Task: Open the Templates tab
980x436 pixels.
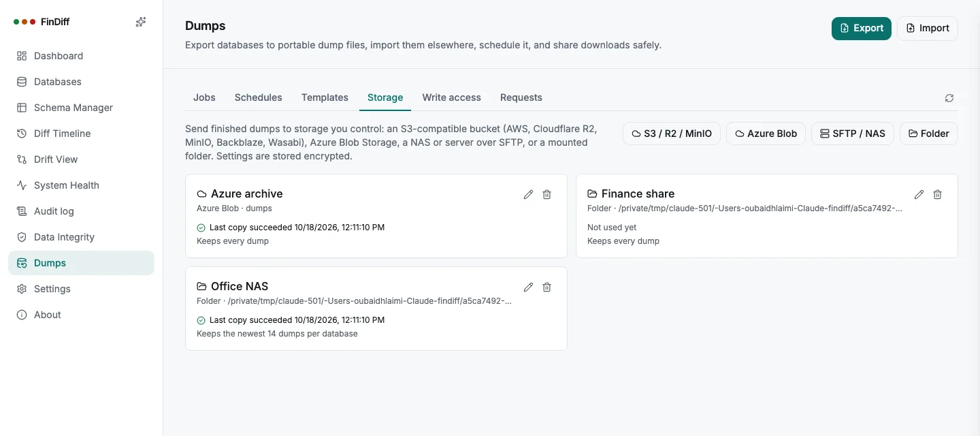Action: pos(325,97)
